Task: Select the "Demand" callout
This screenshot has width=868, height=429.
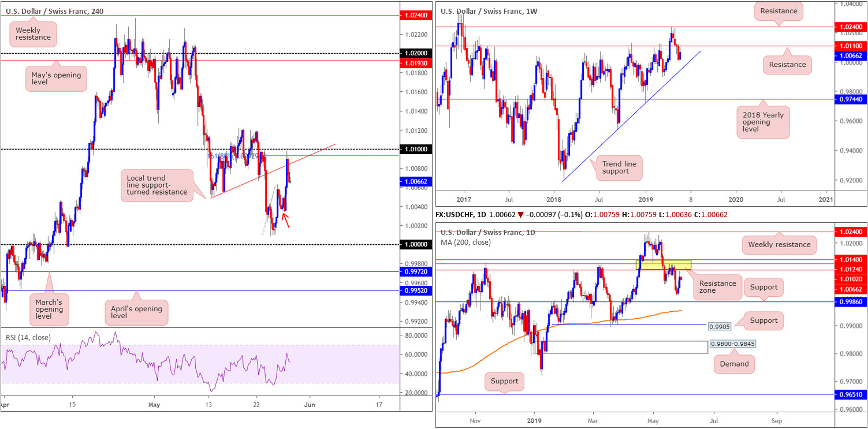Action: pyautogui.click(x=734, y=364)
